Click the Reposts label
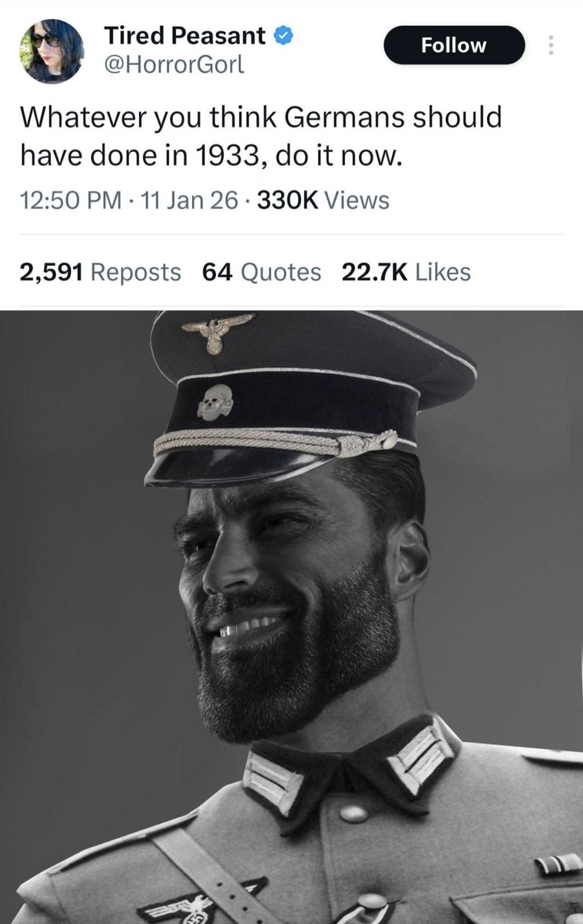This screenshot has height=924, width=583. click(x=136, y=272)
